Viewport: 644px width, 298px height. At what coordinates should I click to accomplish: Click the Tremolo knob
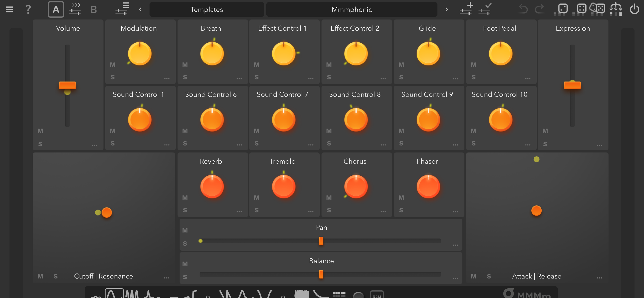click(284, 186)
